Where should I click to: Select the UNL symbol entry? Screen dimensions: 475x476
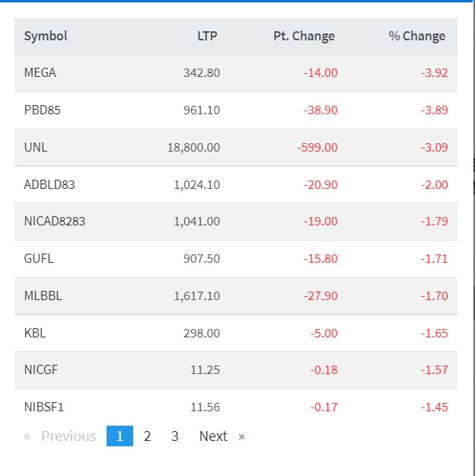tap(36, 147)
